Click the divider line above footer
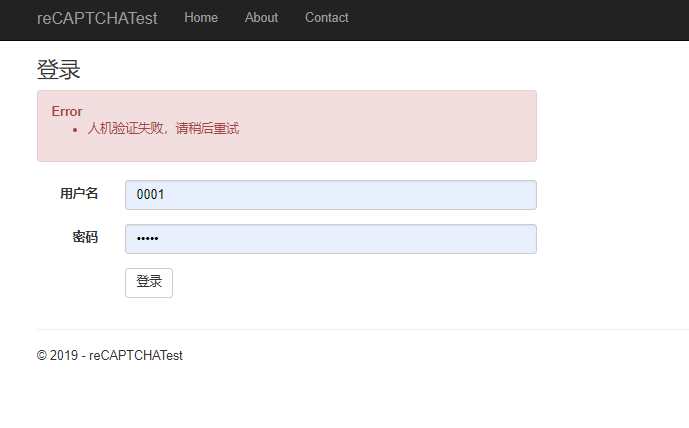This screenshot has width=689, height=428. (x=360, y=329)
